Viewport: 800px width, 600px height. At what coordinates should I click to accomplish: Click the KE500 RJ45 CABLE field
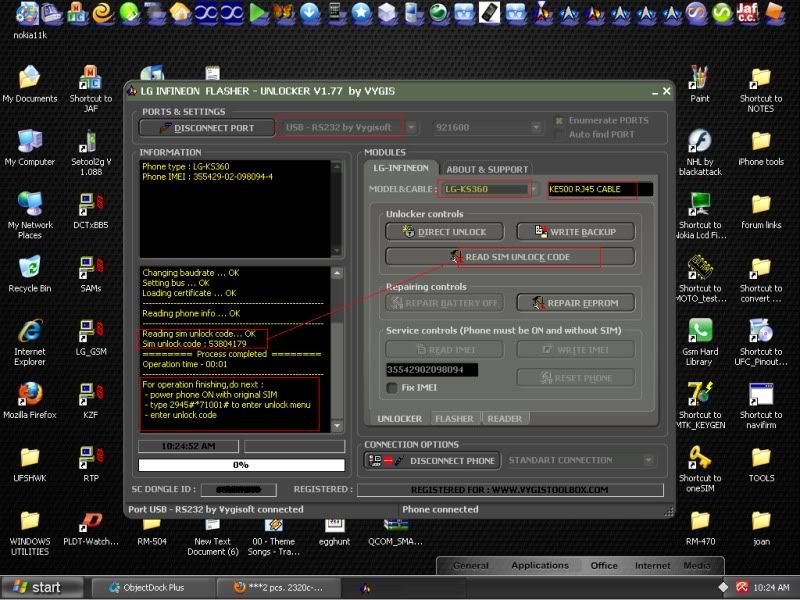600,189
